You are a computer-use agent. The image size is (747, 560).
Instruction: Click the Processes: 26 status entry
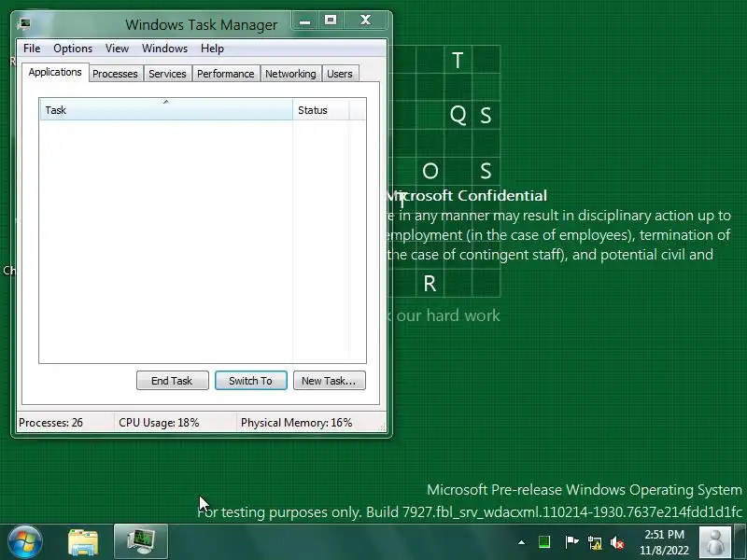65,423
